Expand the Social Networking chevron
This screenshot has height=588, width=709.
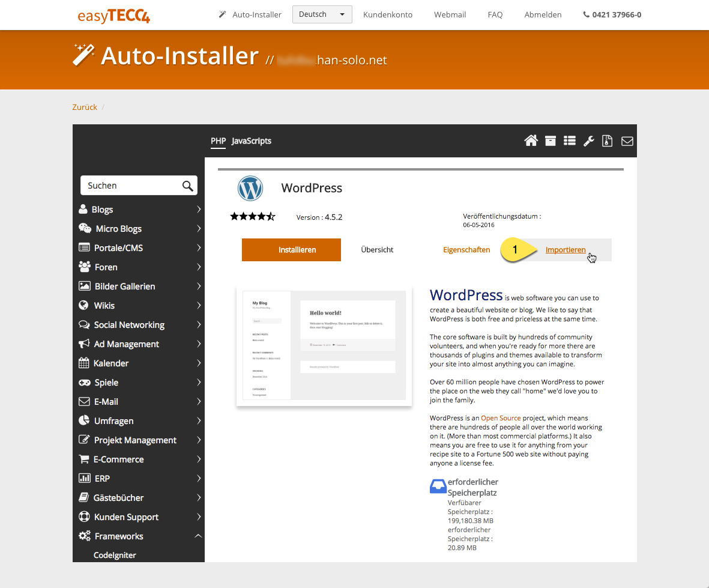tap(199, 324)
